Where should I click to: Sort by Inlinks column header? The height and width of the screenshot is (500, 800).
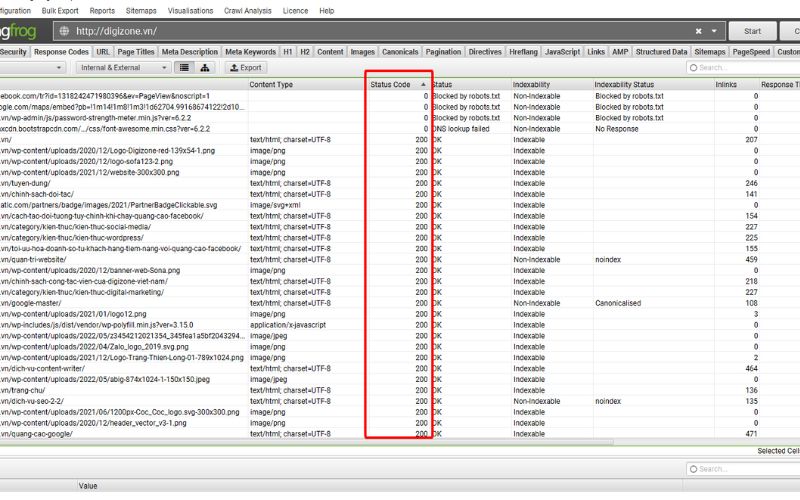click(x=736, y=85)
